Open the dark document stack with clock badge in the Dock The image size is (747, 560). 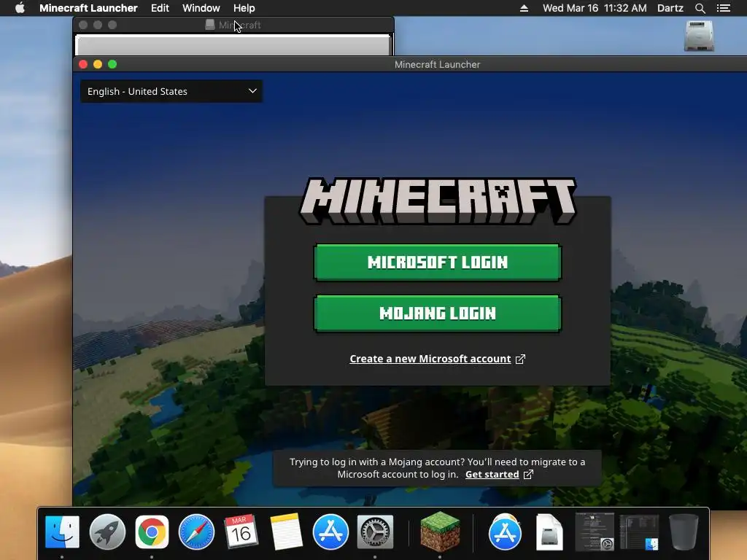pyautogui.click(x=595, y=532)
